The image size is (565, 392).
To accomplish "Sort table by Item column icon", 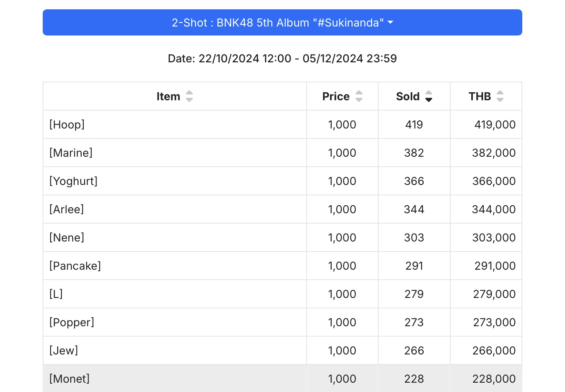I will coord(189,96).
